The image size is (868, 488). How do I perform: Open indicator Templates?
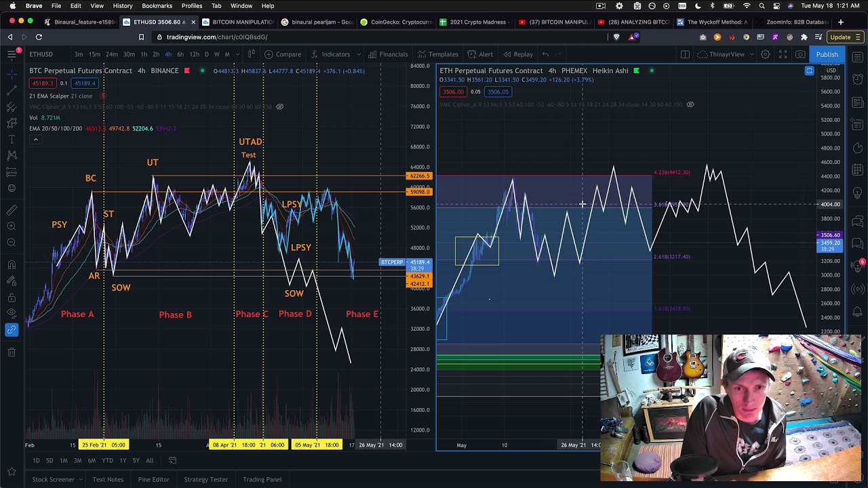tap(437, 54)
